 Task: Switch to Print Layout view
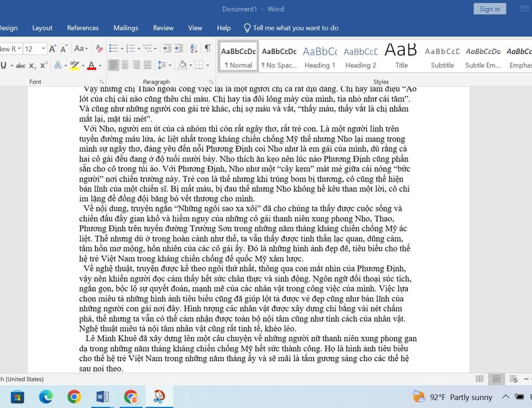(x=496, y=379)
